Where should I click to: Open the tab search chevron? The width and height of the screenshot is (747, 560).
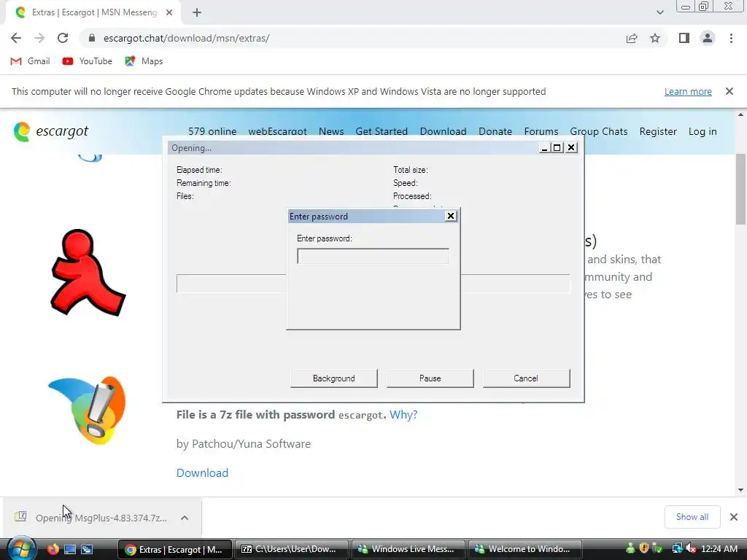(x=659, y=12)
